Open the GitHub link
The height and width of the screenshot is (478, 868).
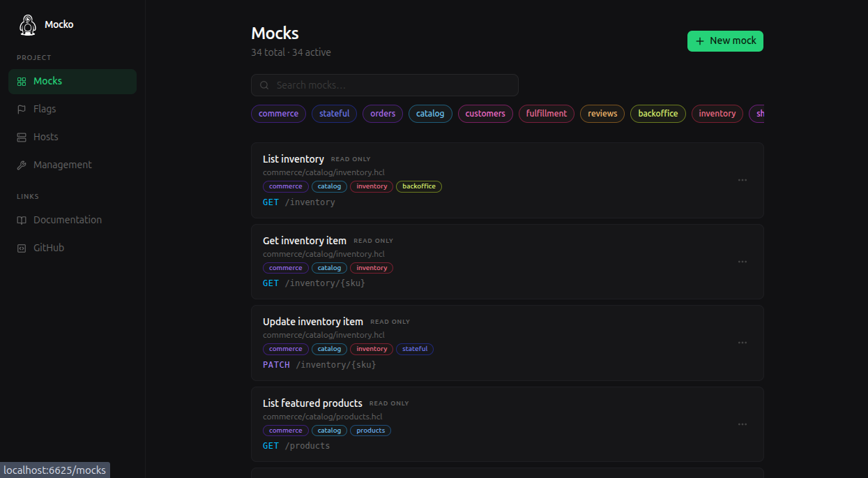coord(73,248)
